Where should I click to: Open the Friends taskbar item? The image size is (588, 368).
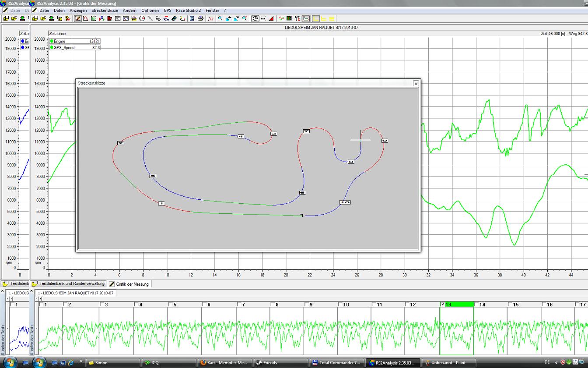coord(280,362)
